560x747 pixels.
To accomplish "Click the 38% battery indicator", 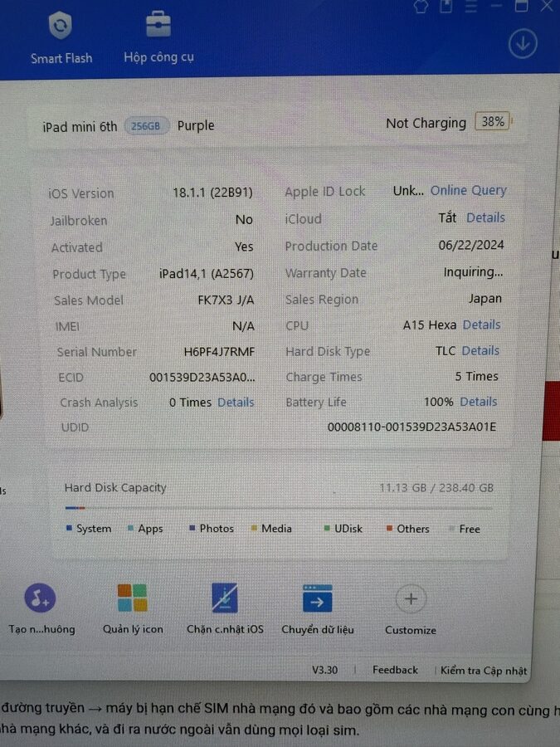I will 493,121.
